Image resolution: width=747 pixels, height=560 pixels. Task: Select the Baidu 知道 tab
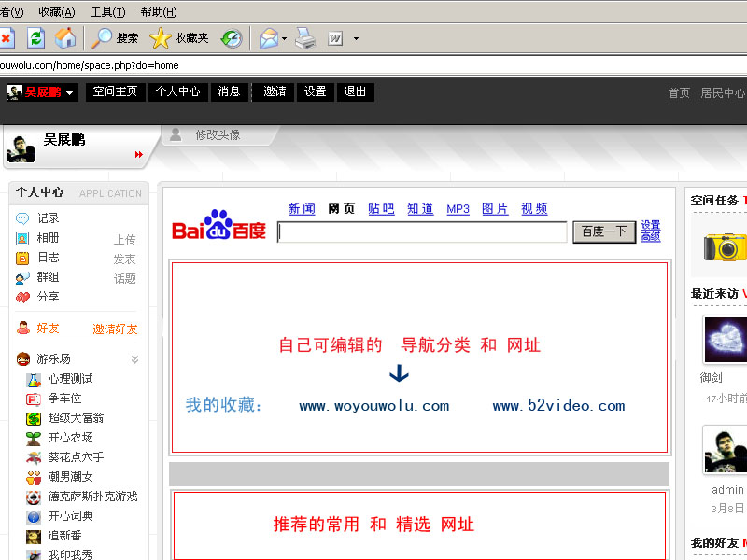click(420, 209)
